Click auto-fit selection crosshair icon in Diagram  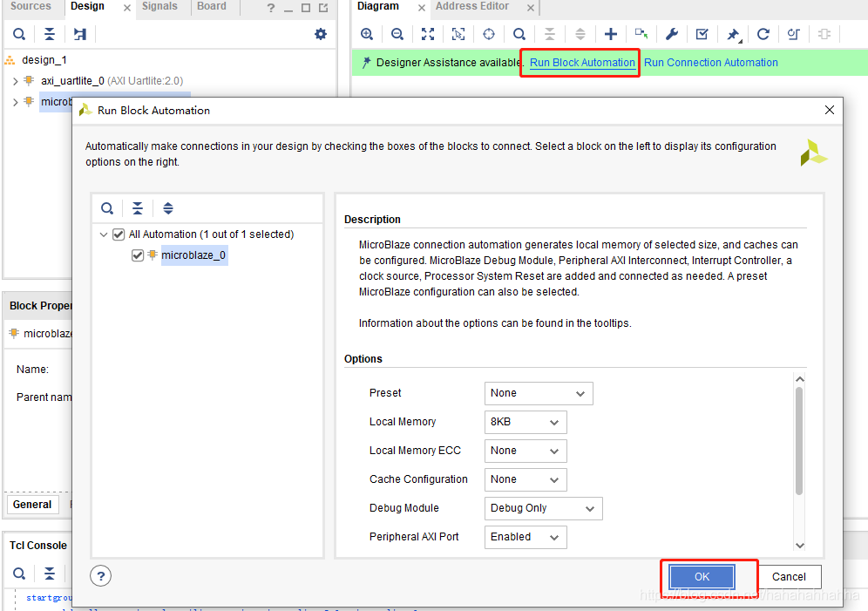[x=489, y=34]
